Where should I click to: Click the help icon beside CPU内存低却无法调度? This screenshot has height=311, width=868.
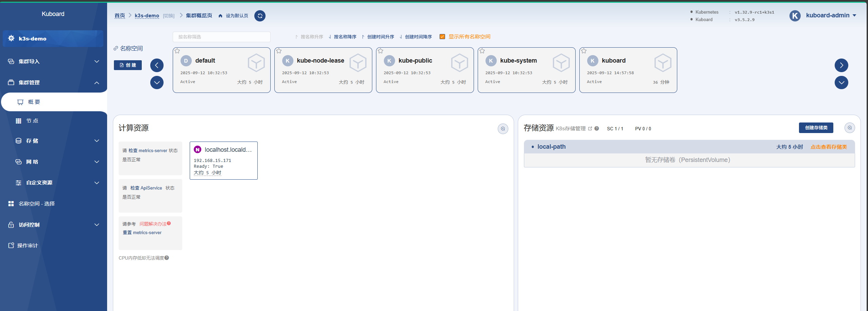(x=167, y=258)
